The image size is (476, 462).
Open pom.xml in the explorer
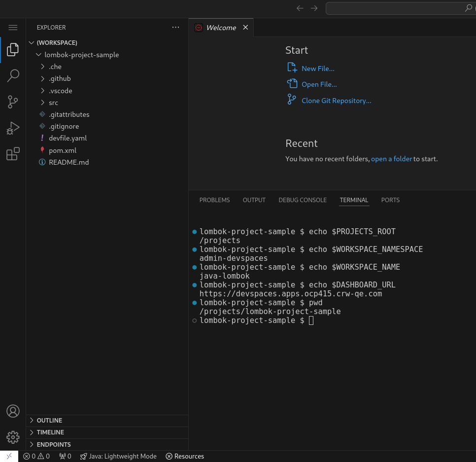(63, 150)
